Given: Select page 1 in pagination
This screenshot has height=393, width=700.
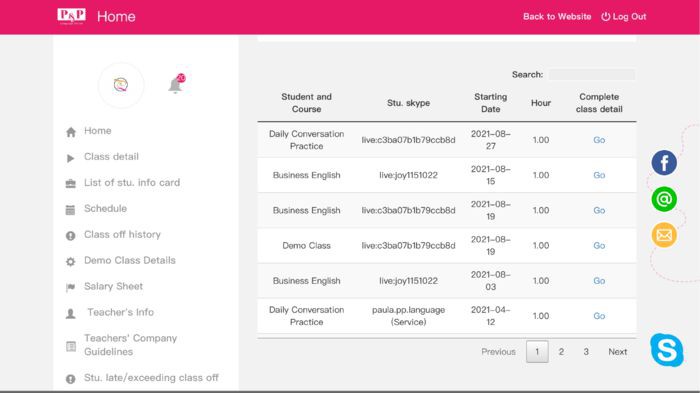Looking at the screenshot, I should [537, 351].
